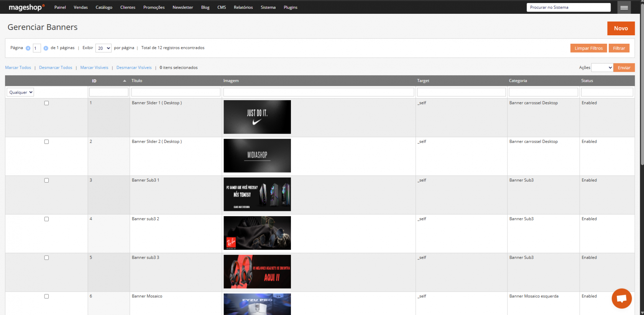
Task: Tick the Banner sub3 3 row checkbox
Action: [46, 258]
